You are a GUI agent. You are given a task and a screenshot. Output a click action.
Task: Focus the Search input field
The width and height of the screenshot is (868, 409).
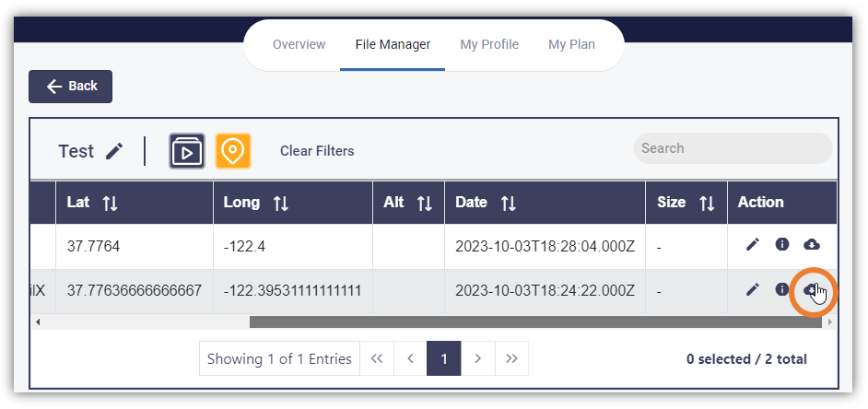coord(733,148)
